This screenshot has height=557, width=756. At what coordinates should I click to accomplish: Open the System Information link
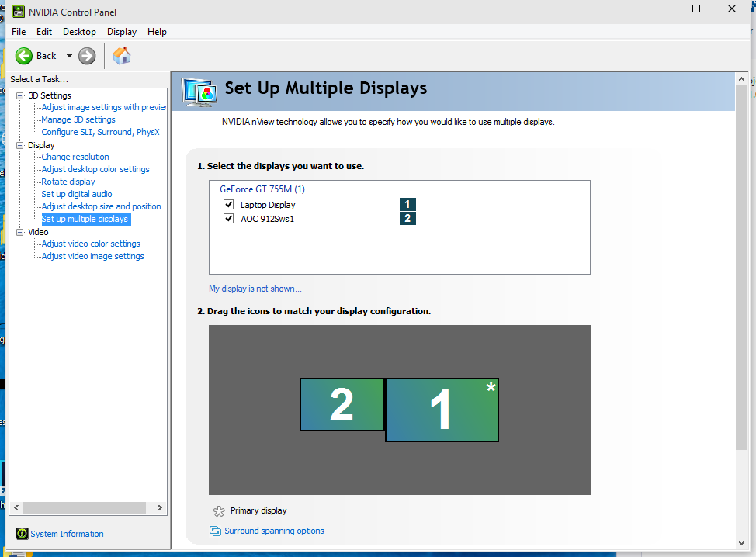pos(67,534)
